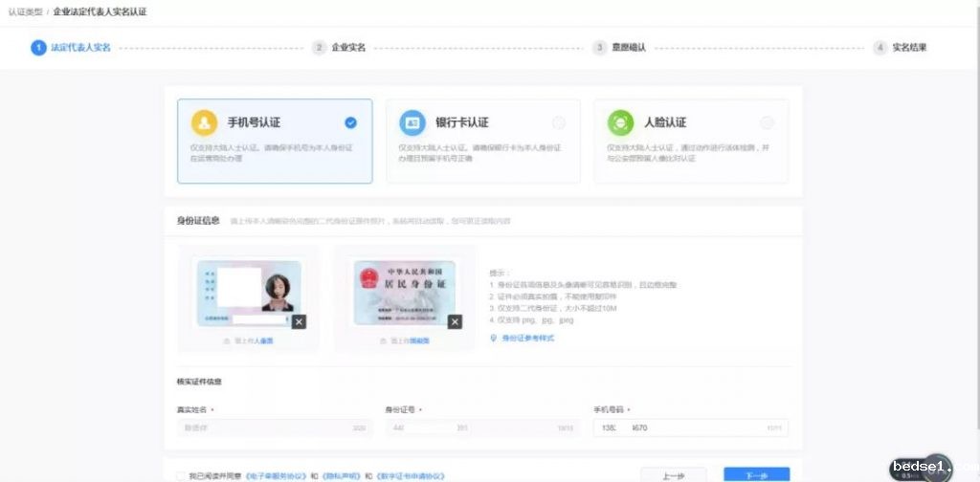The width and height of the screenshot is (980, 482).
Task: Click the 下一步 button
Action: 756,474
